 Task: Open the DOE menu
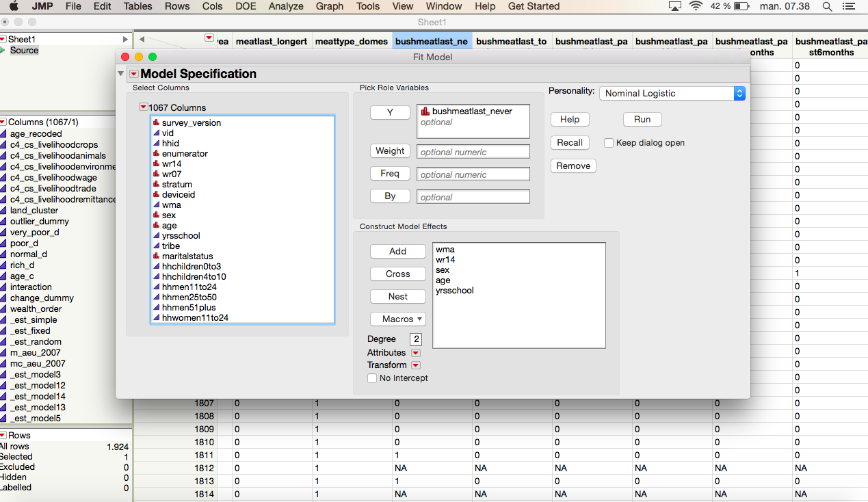point(245,6)
